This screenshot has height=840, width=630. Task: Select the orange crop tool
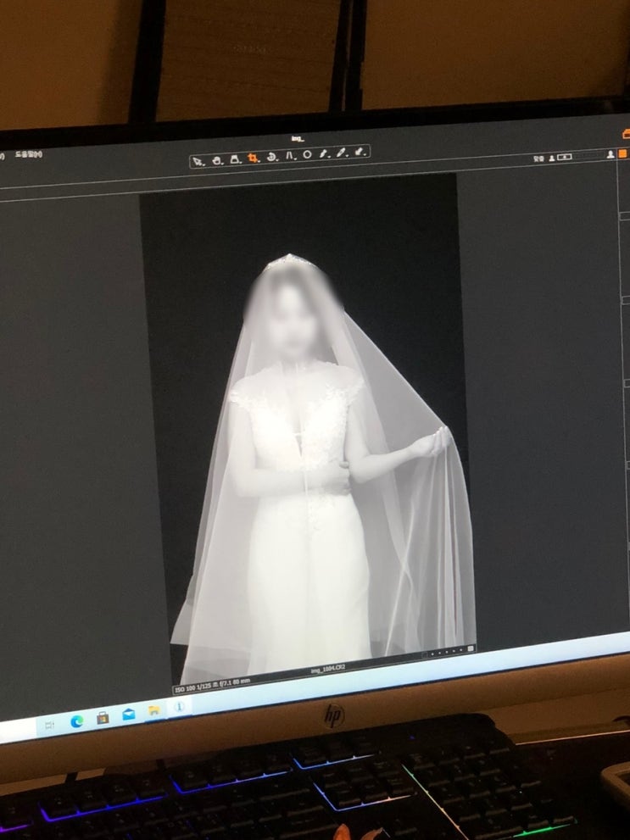click(253, 158)
